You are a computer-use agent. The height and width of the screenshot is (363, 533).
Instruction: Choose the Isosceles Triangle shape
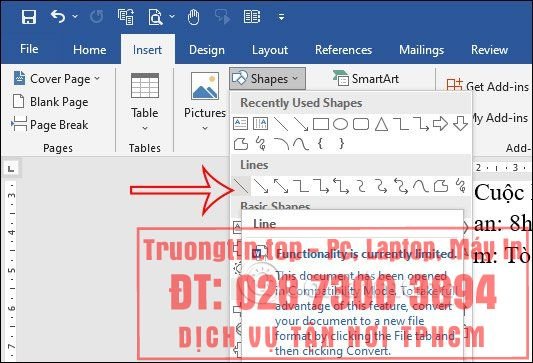pos(381,124)
